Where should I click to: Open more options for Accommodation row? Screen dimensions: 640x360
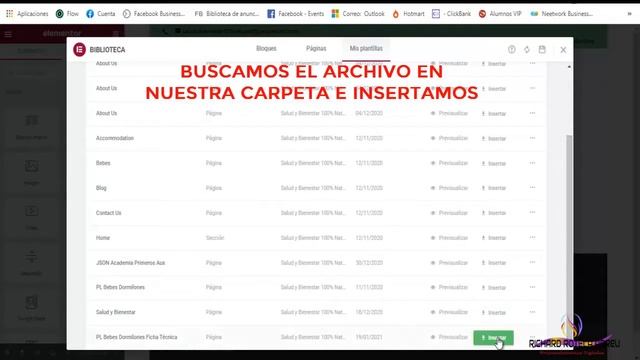532,138
